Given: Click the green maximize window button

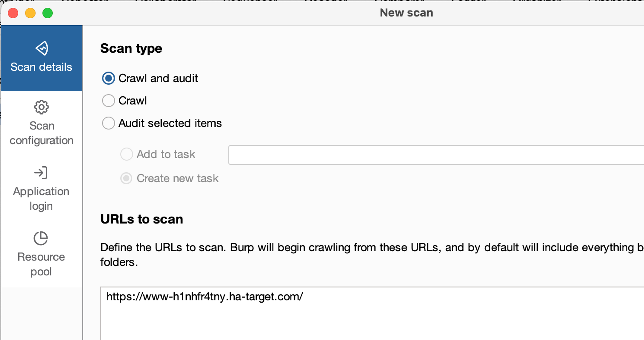Looking at the screenshot, I should pyautogui.click(x=47, y=13).
